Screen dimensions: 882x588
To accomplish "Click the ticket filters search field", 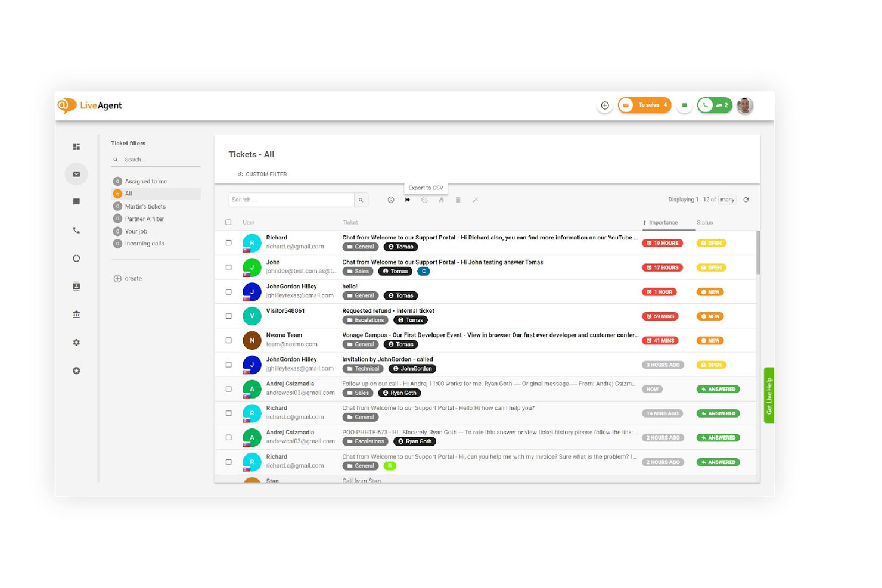I will (x=156, y=160).
